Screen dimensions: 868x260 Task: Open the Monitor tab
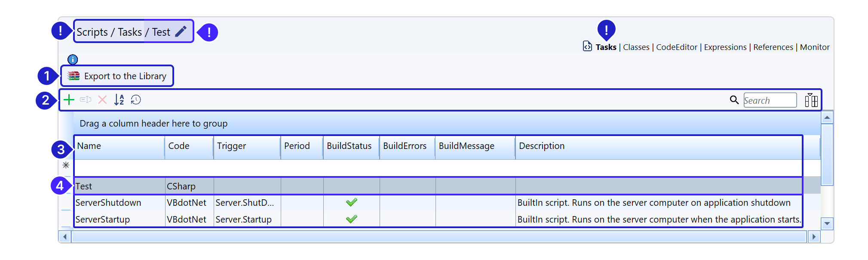[814, 47]
